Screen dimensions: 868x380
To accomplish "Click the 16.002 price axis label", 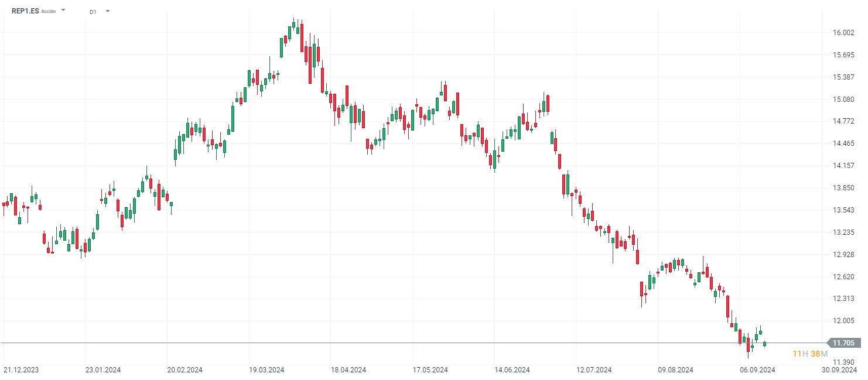I will click(x=843, y=33).
